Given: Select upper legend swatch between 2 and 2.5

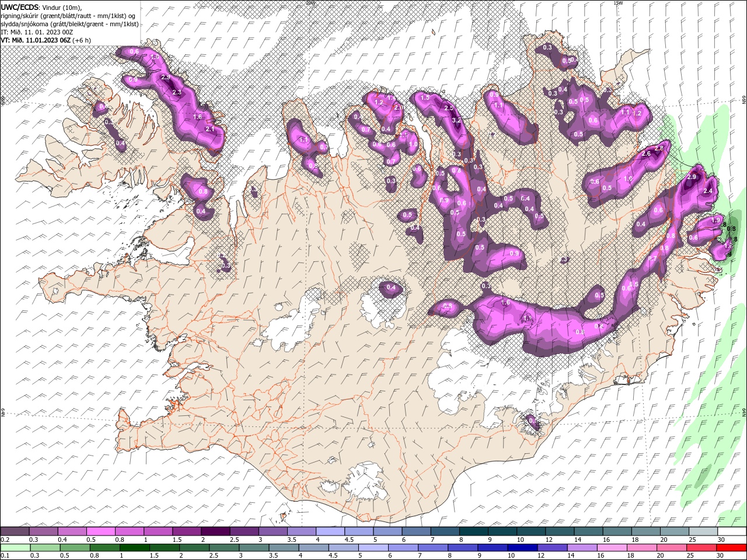Looking at the screenshot, I should [x=215, y=531].
